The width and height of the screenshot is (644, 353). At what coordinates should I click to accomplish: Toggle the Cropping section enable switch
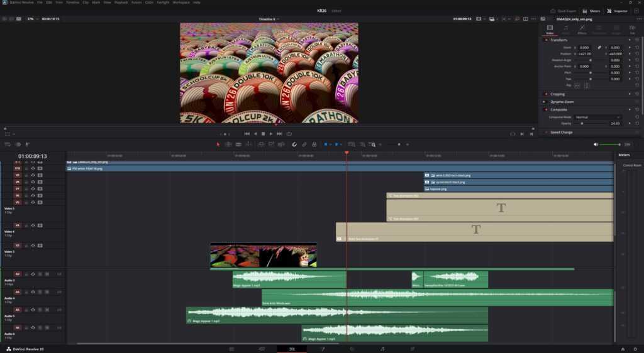pos(545,94)
